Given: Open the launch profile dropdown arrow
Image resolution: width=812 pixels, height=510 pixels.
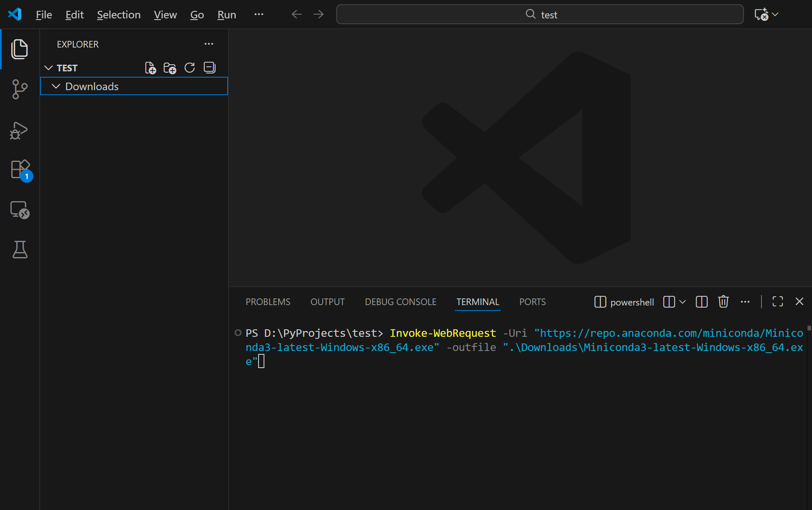Looking at the screenshot, I should coord(683,302).
